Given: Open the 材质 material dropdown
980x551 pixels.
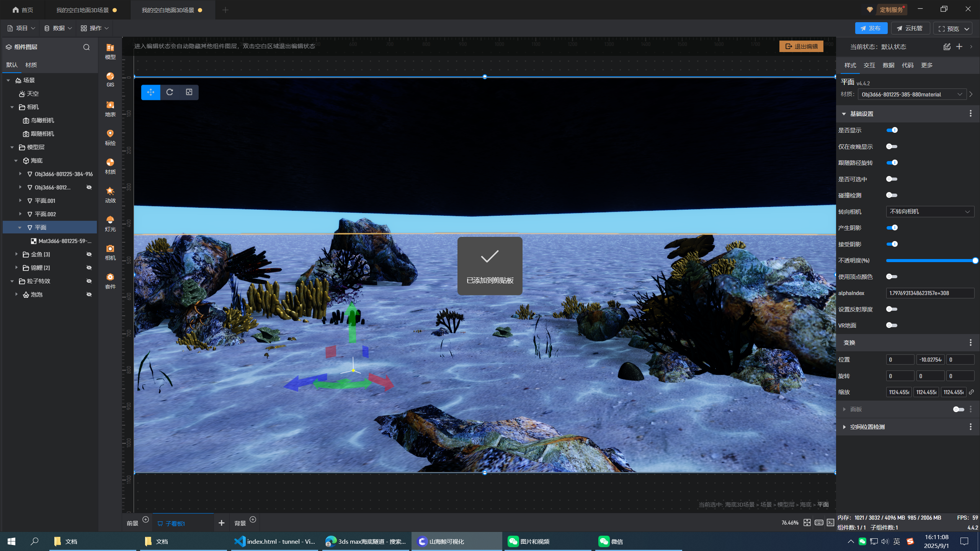Looking at the screenshot, I should click(x=912, y=95).
